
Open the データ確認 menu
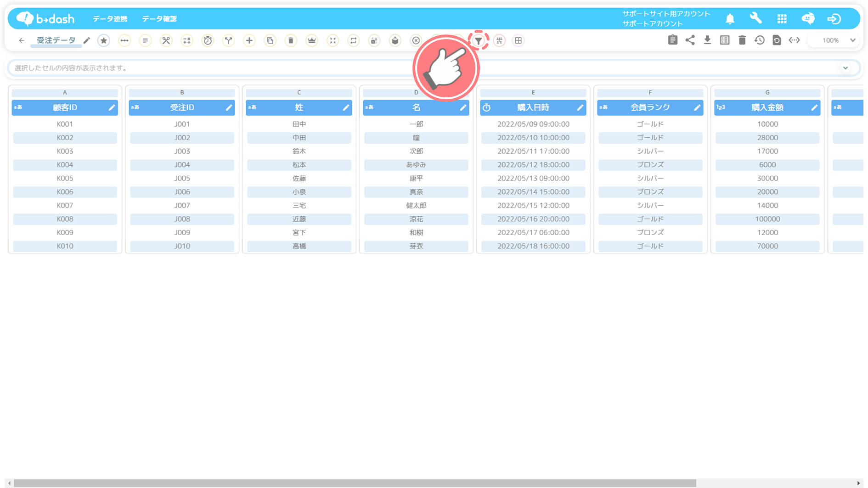(x=159, y=19)
